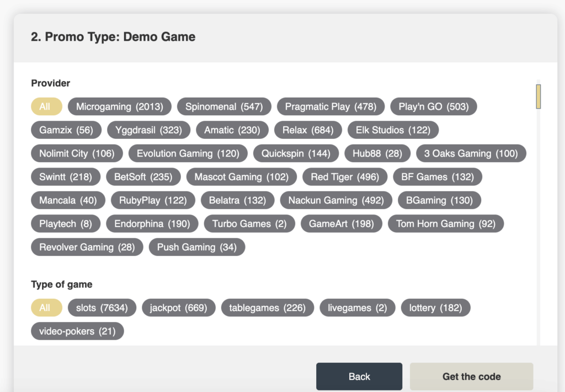Select the Endorphina provider chip
565x392 pixels.
point(152,224)
